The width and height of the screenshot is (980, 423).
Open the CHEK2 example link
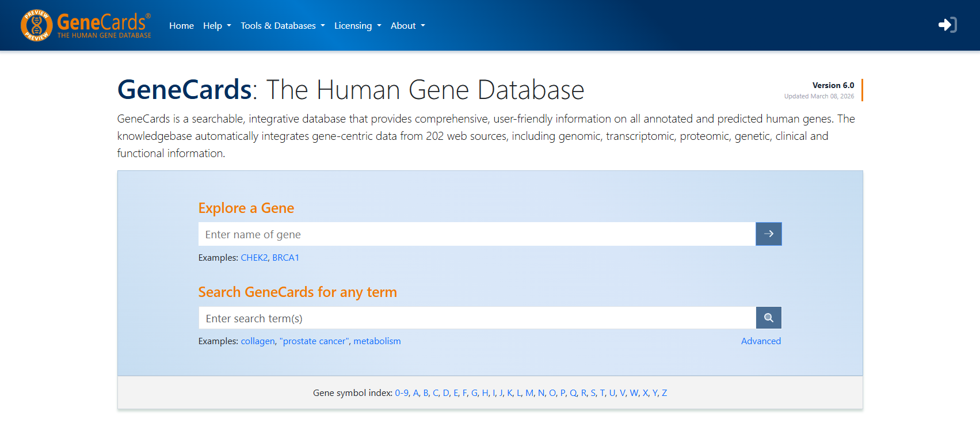(254, 258)
